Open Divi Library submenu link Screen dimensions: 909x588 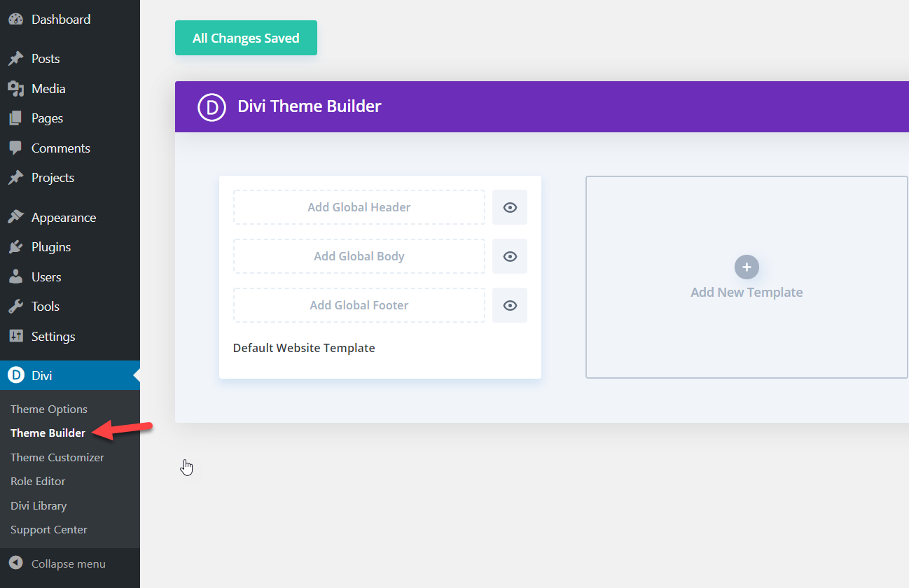(39, 505)
